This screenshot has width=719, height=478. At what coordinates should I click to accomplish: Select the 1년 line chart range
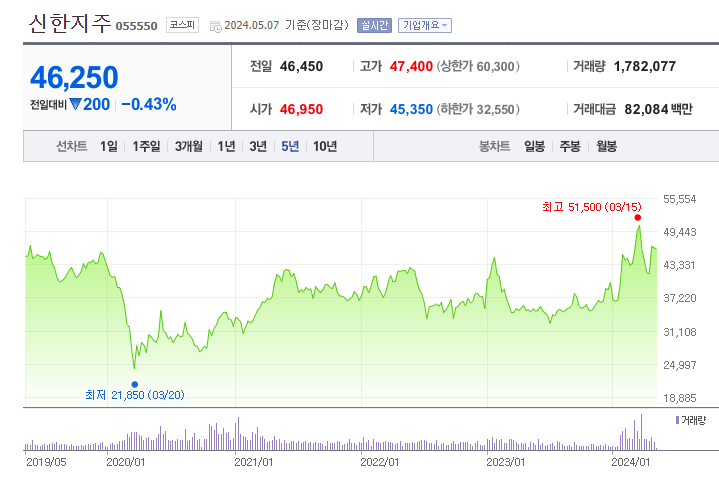pos(226,146)
